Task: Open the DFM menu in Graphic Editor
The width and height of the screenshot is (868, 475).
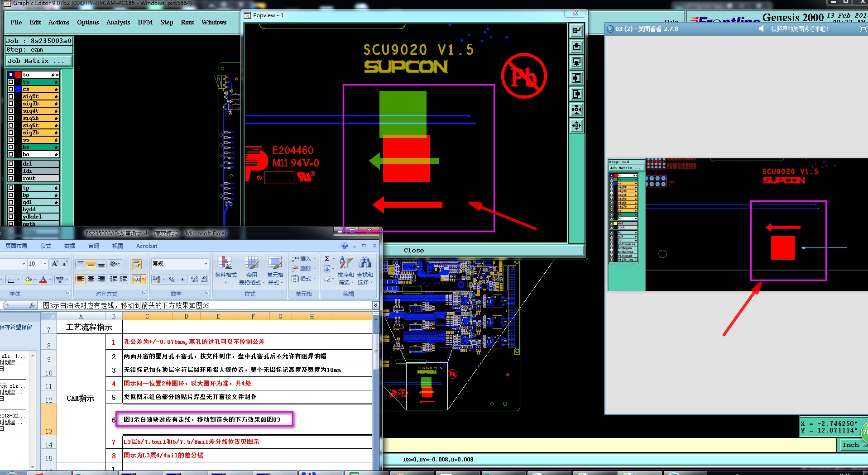Action: pyautogui.click(x=145, y=22)
